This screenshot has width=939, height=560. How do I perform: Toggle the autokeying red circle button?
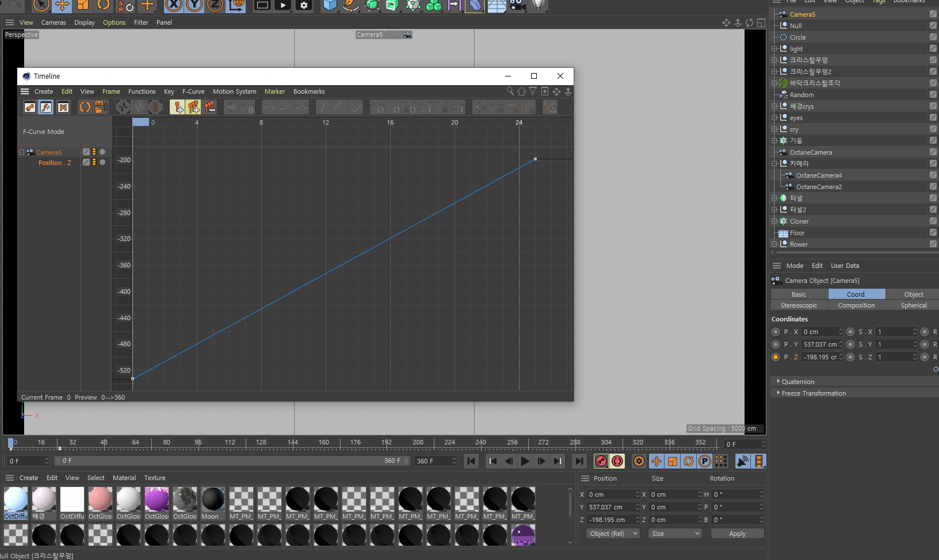[617, 461]
